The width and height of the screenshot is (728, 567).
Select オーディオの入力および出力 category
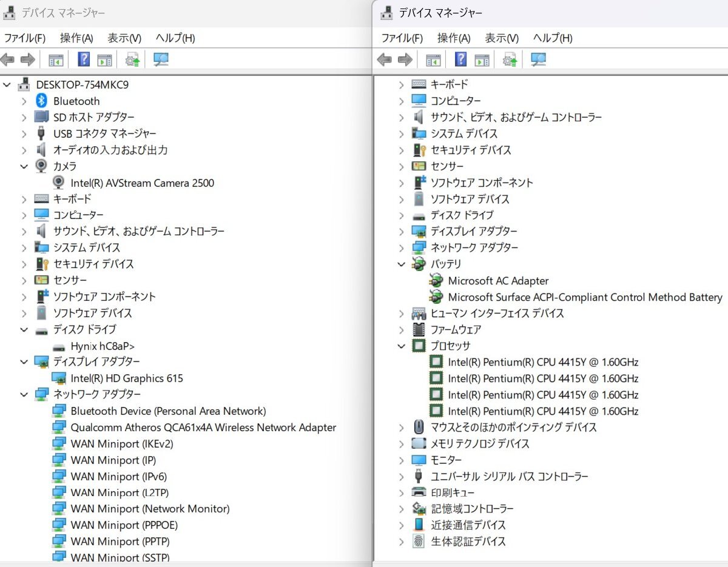click(110, 150)
